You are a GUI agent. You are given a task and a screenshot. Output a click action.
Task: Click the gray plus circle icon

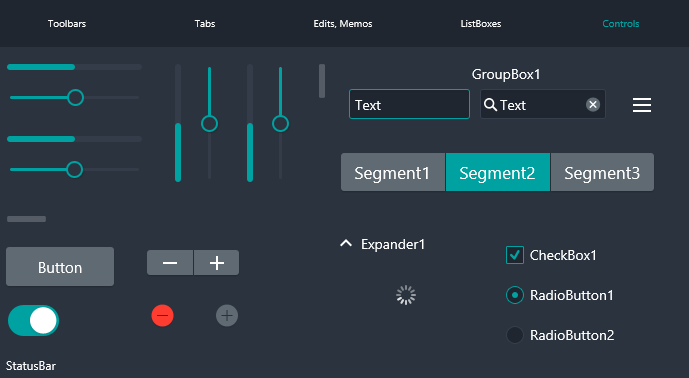tap(227, 316)
